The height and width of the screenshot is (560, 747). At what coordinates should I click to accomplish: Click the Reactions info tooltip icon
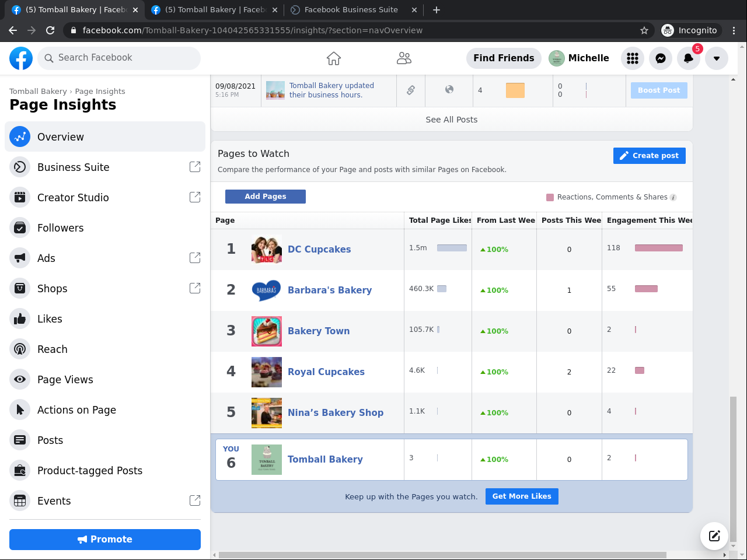[x=673, y=197]
